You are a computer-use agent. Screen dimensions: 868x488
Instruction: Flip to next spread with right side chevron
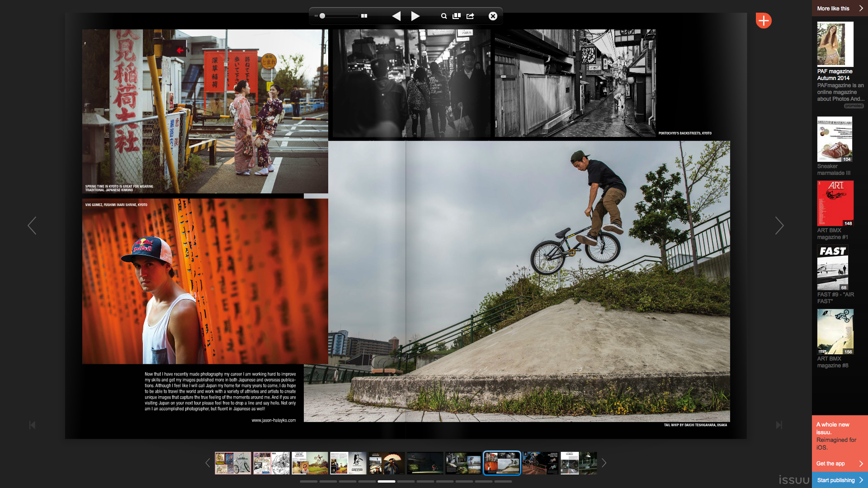[x=779, y=225]
